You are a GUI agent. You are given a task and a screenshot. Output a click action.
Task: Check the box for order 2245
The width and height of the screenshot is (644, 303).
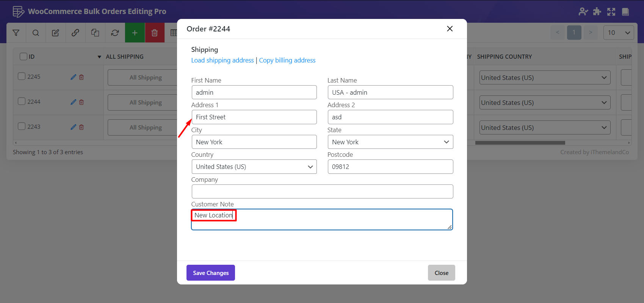point(22,76)
